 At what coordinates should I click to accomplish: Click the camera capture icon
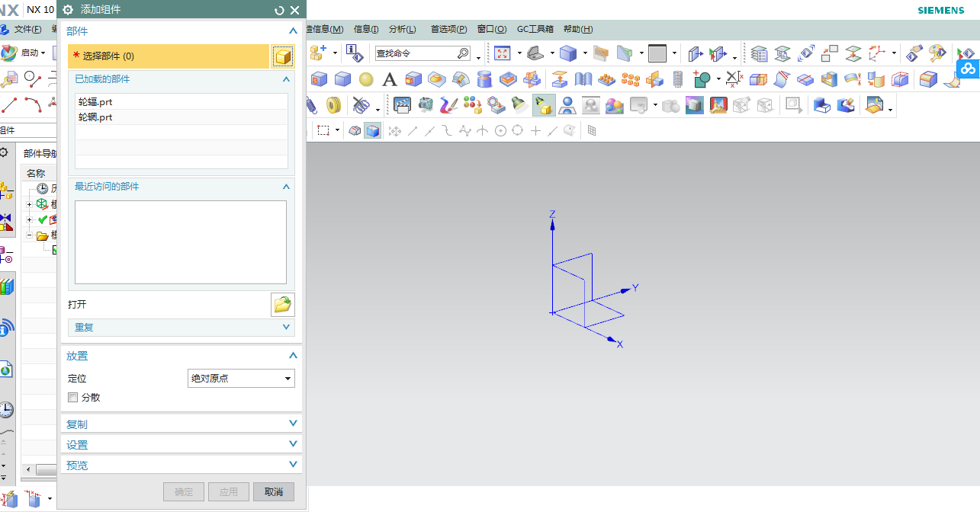point(426,105)
